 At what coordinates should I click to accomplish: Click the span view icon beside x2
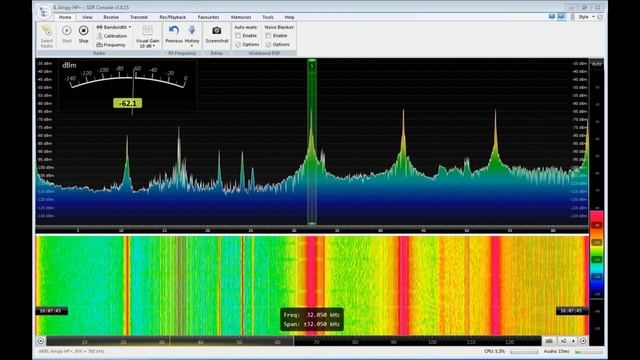(x=549, y=341)
